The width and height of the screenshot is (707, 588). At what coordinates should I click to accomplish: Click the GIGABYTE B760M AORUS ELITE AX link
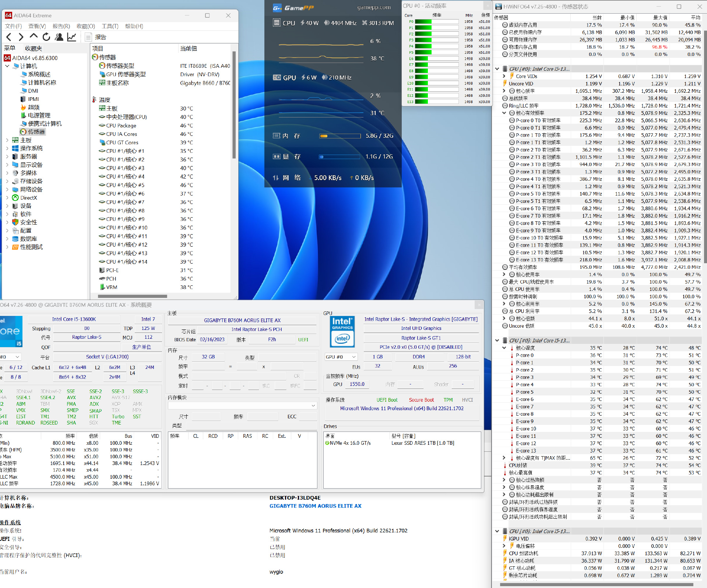click(315, 506)
